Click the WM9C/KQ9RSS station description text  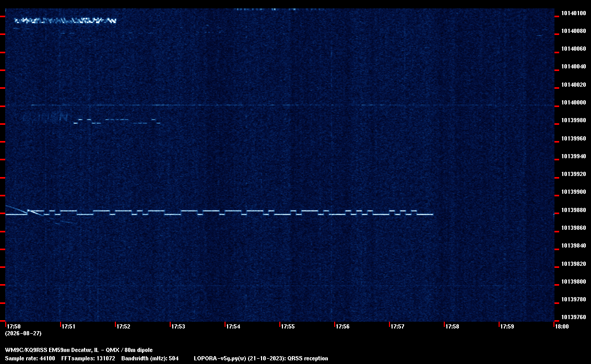coord(79,350)
